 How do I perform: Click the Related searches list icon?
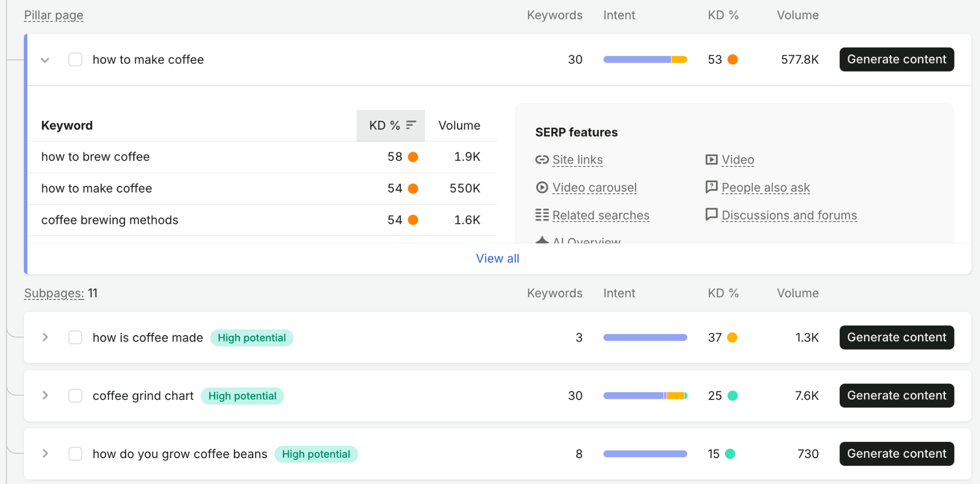pyautogui.click(x=542, y=215)
